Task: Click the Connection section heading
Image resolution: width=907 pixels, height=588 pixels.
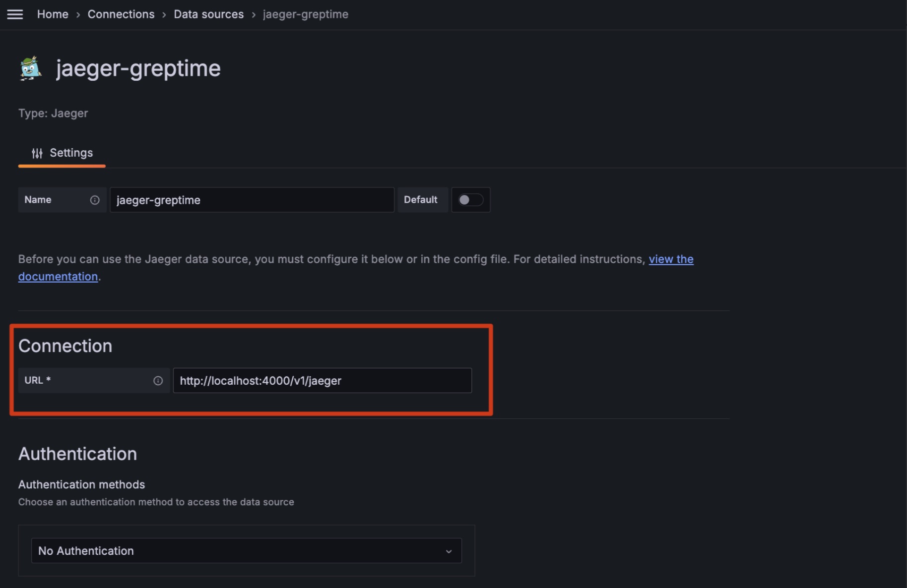Action: [x=65, y=346]
